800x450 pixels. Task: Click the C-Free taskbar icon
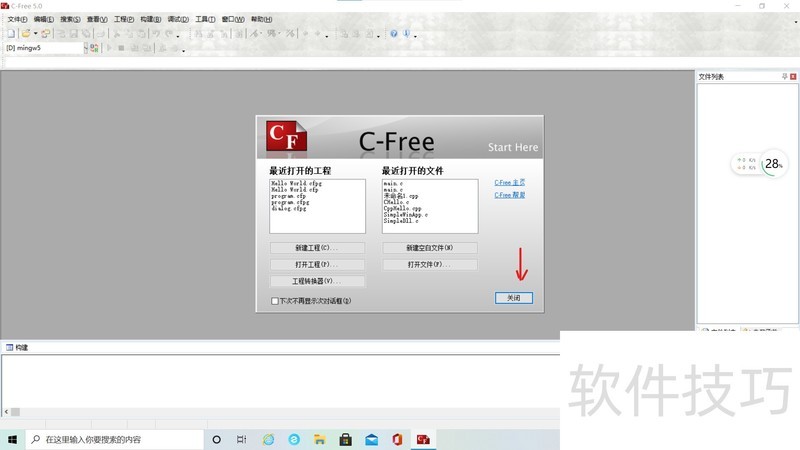423,439
